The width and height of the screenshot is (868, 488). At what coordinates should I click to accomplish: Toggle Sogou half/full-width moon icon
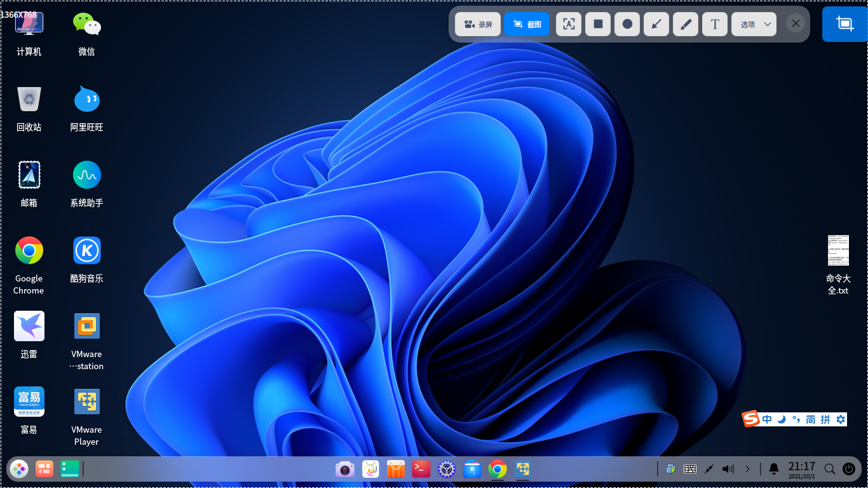782,419
